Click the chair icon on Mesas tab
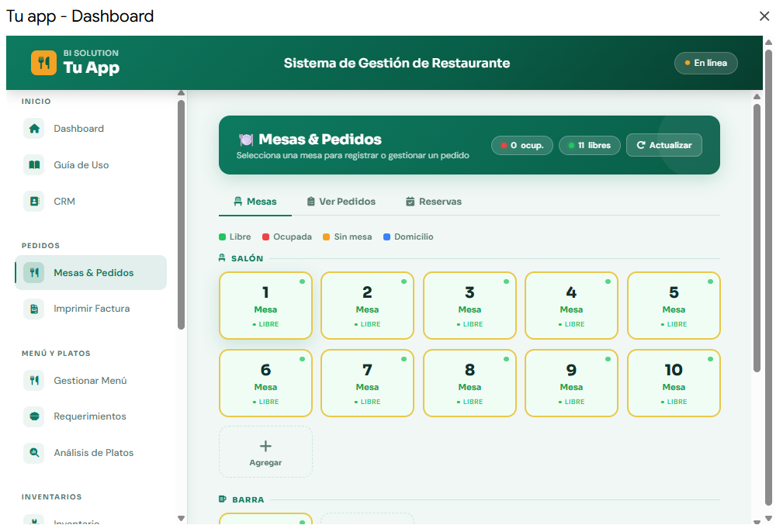Image resolution: width=783 pixels, height=532 pixels. 238,202
